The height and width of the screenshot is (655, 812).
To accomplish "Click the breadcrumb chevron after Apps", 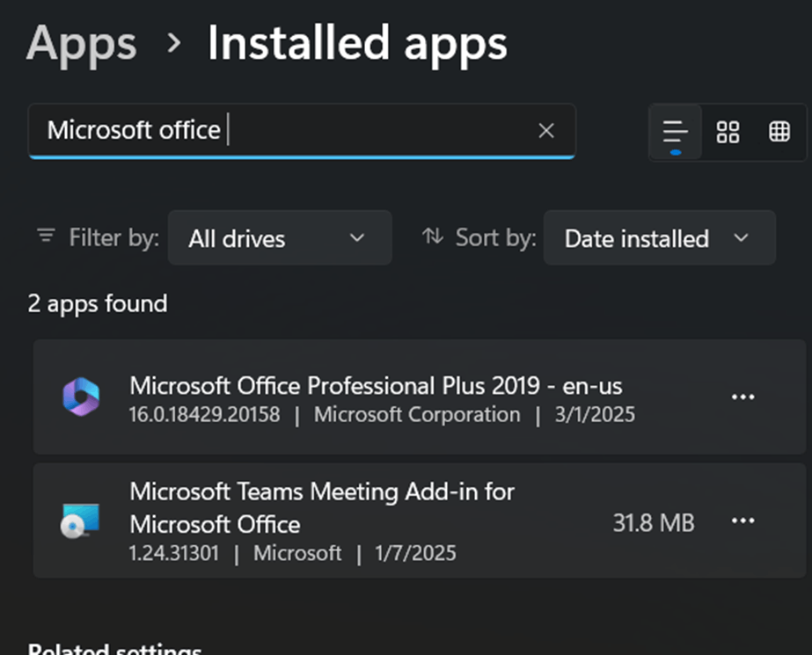I will tap(174, 43).
